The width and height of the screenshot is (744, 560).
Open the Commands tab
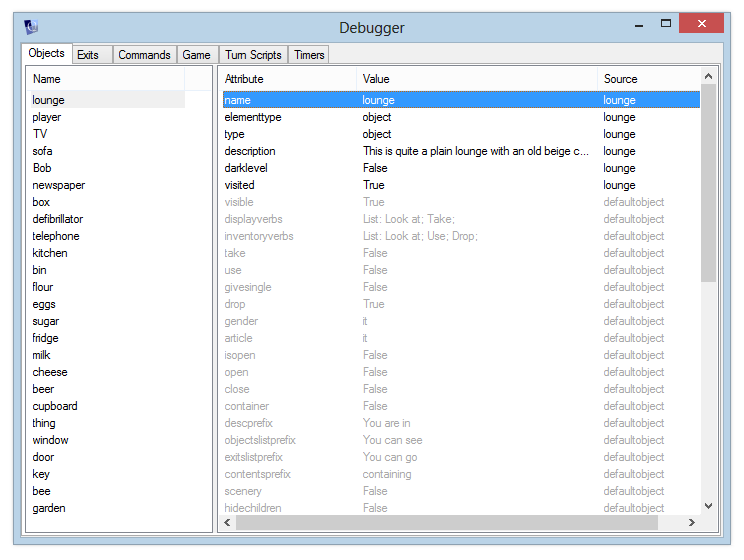coord(145,55)
